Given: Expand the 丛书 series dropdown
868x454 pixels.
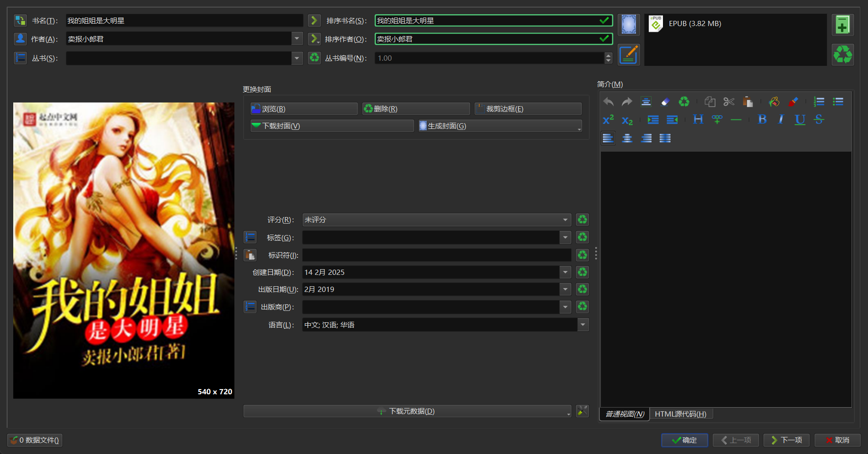Looking at the screenshot, I should coord(297,58).
